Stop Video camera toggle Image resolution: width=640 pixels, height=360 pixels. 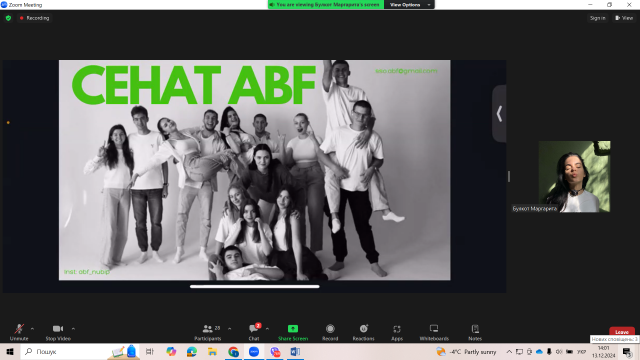coord(58,332)
